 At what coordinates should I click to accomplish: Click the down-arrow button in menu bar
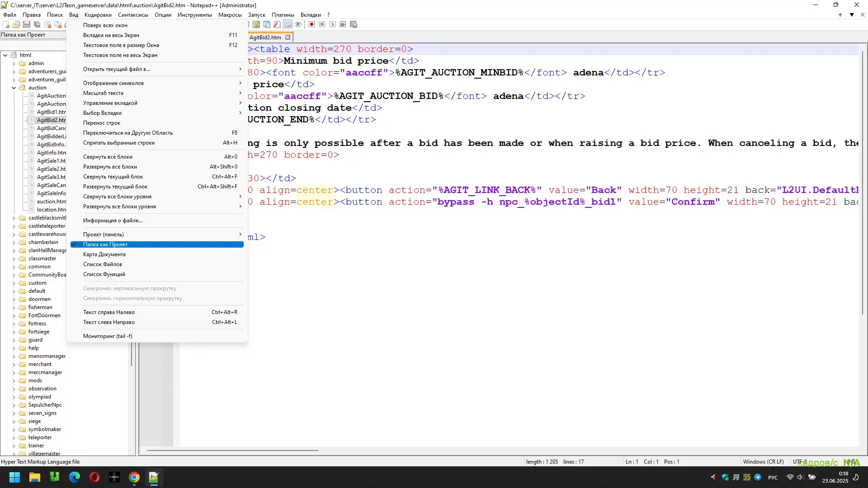(852, 15)
